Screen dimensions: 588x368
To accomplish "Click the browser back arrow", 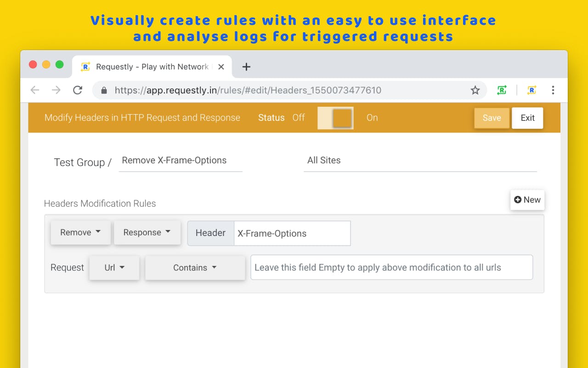I will (x=35, y=90).
